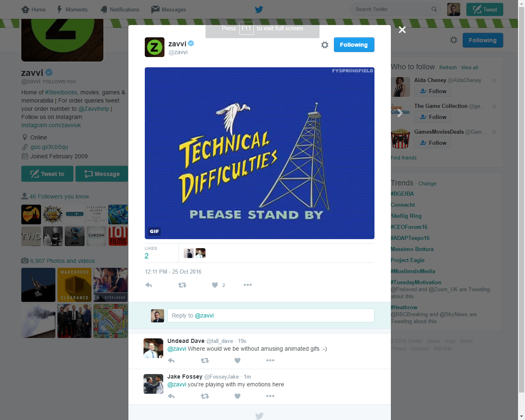Screen dimensions: 525x420
Task: View first liker's avatar
Action: tap(189, 253)
